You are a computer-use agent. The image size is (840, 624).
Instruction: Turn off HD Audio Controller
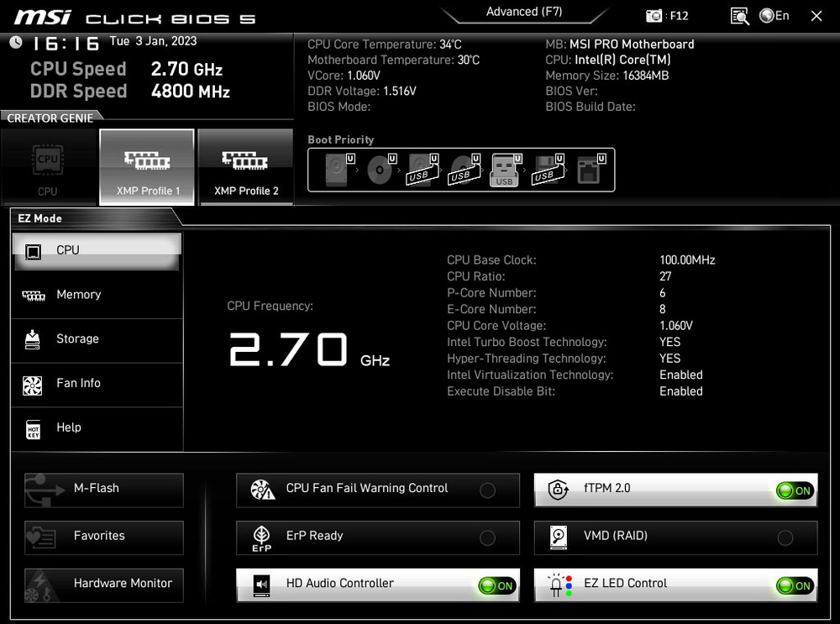pos(378,585)
